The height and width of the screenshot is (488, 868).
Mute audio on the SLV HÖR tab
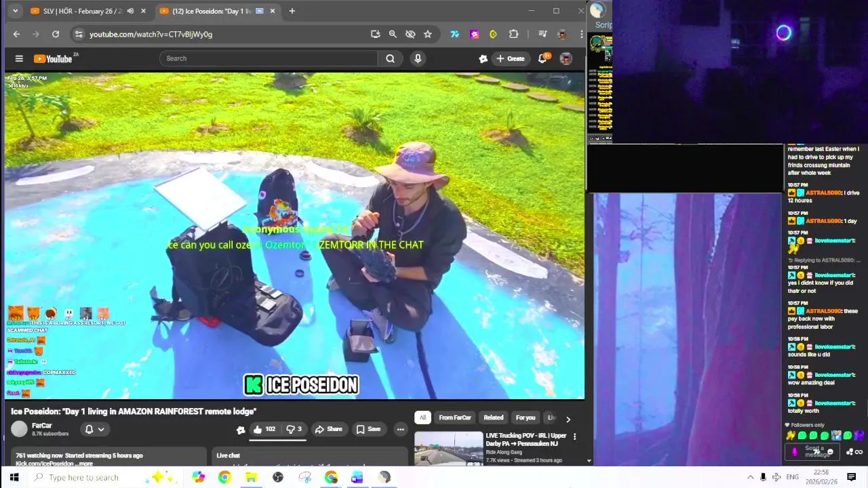(x=130, y=11)
